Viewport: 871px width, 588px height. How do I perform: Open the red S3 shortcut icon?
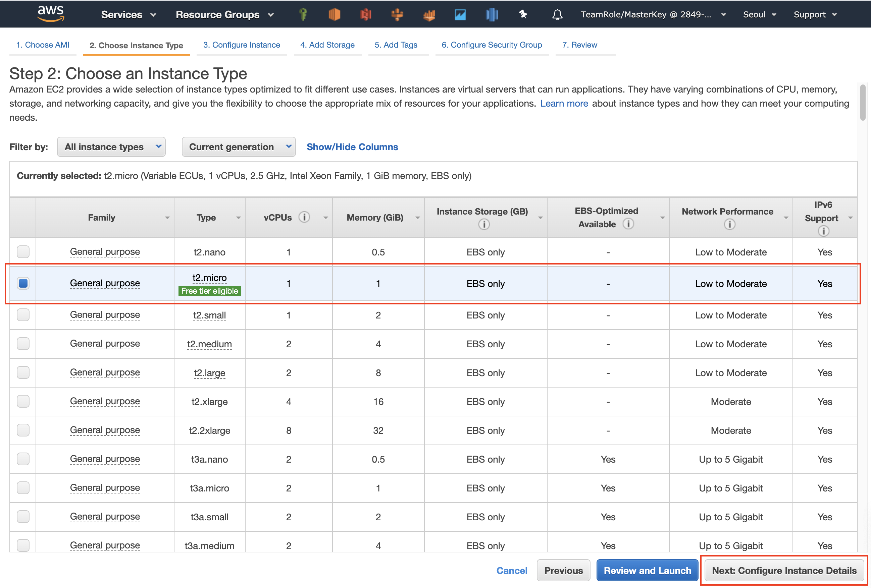(x=365, y=15)
